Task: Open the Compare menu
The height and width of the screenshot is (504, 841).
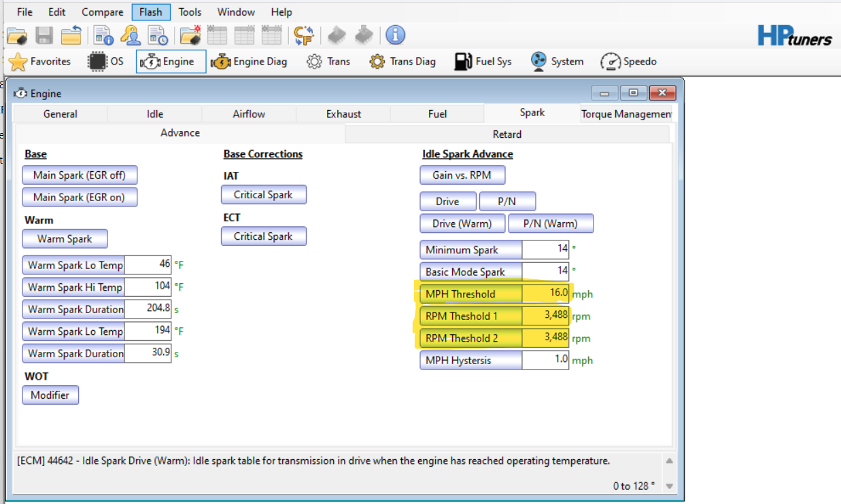Action: [x=103, y=12]
